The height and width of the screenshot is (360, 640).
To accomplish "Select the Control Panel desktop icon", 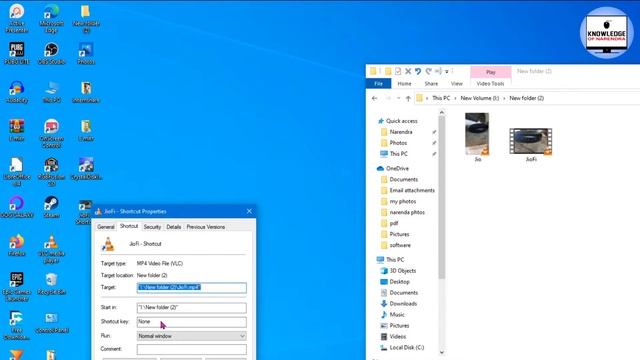I will [51, 322].
